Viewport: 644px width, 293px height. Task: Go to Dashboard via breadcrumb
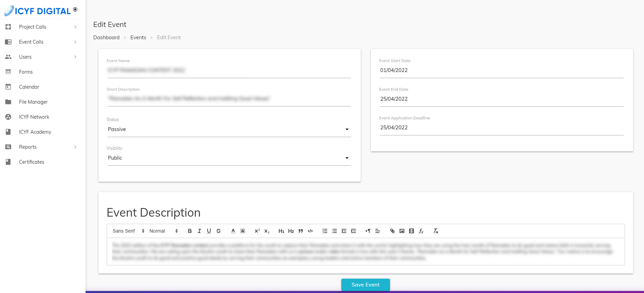click(x=106, y=38)
